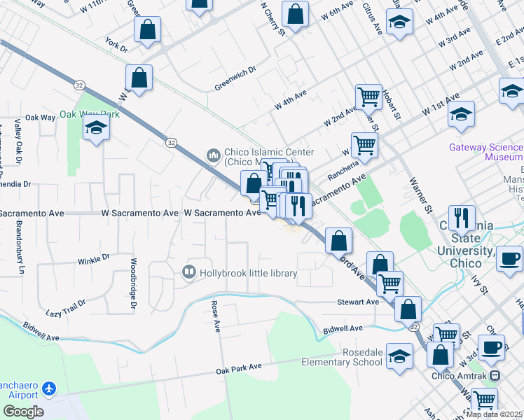Click California State University, Chico label
The width and height of the screenshot is (524, 420).
coord(467,245)
